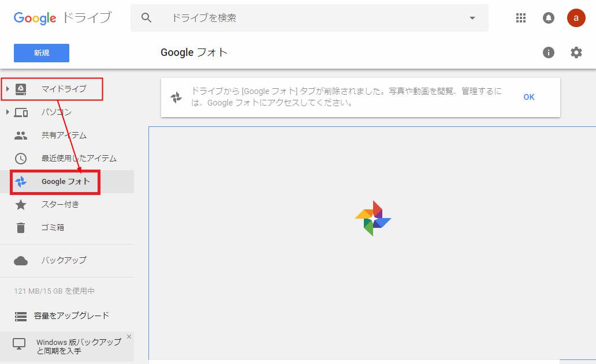
Task: Select Google フォト in the sidebar
Action: coord(66,182)
